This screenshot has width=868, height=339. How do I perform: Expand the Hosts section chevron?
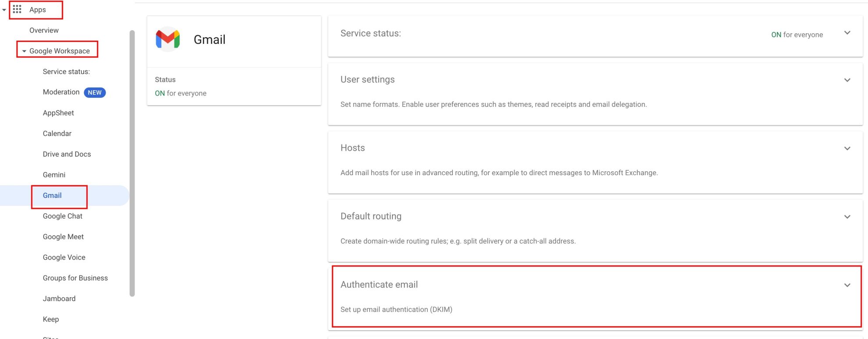click(x=847, y=148)
